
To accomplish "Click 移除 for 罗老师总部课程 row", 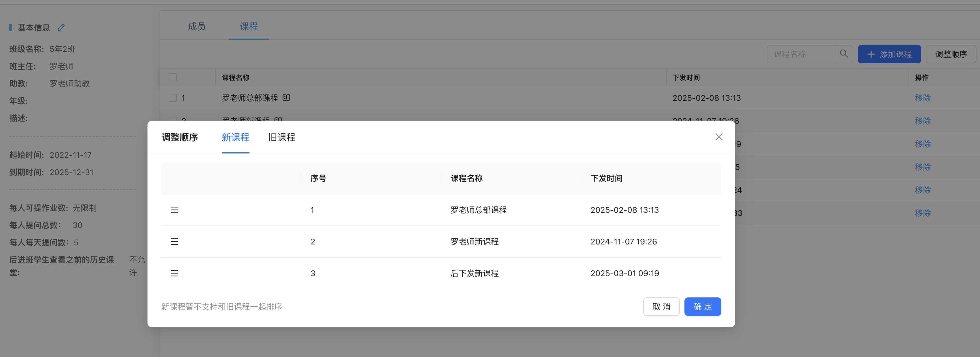I will [x=923, y=98].
